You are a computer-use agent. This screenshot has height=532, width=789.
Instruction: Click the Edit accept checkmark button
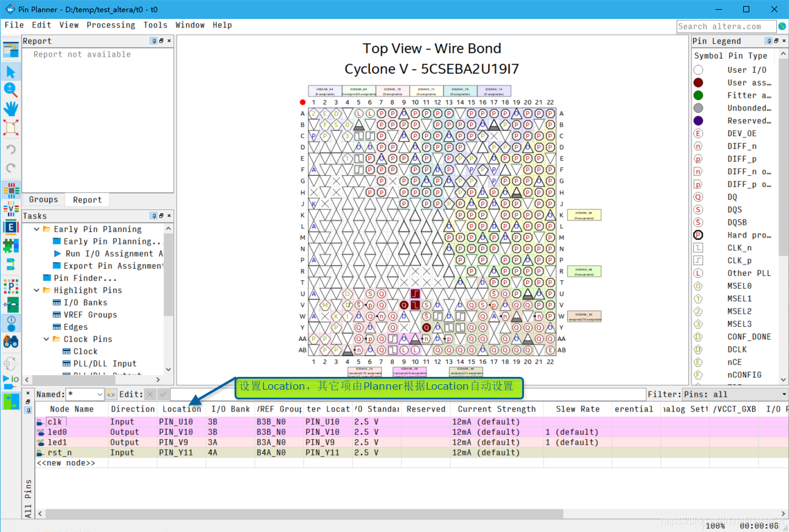tap(163, 395)
